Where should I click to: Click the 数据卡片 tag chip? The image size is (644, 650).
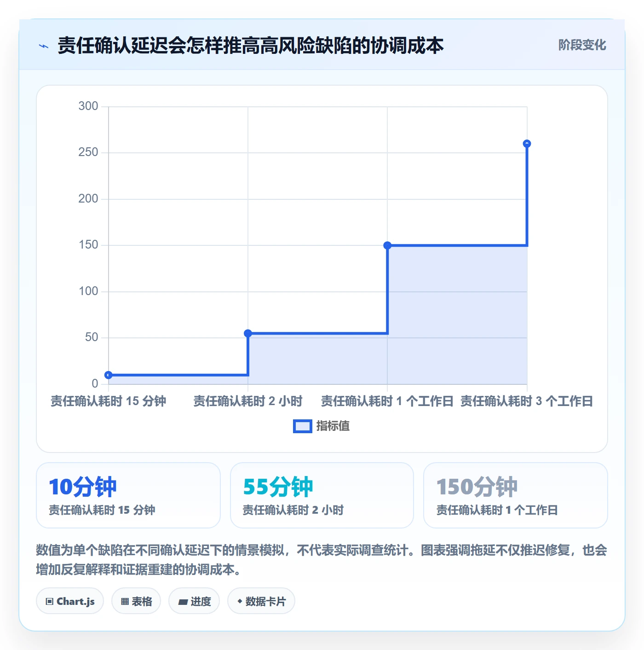point(261,601)
